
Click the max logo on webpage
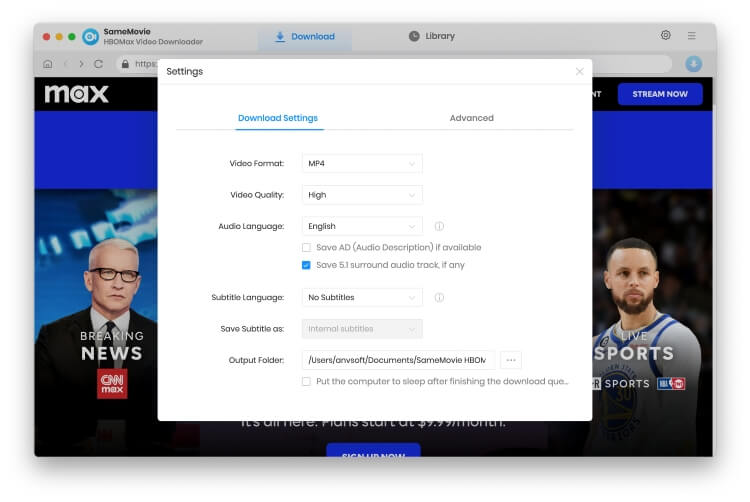[x=77, y=94]
